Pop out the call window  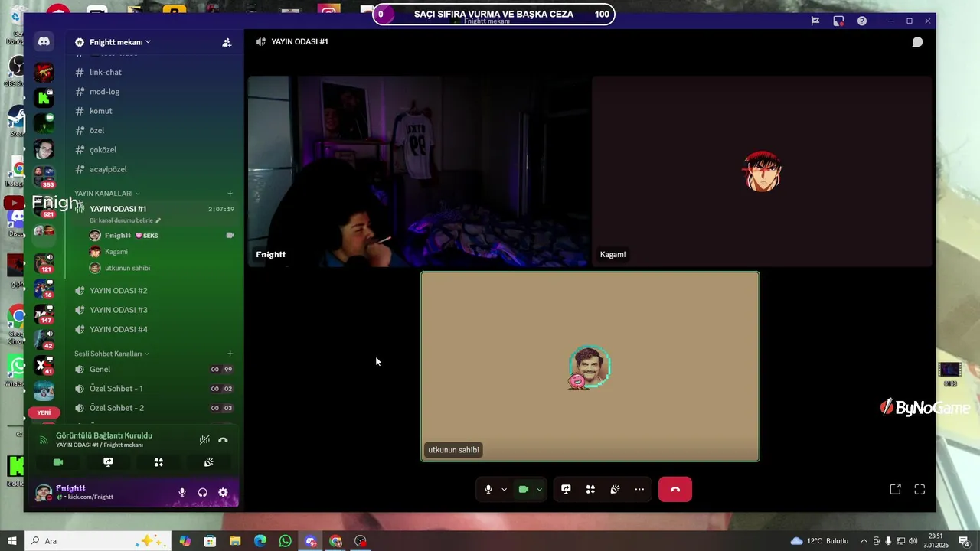point(895,490)
